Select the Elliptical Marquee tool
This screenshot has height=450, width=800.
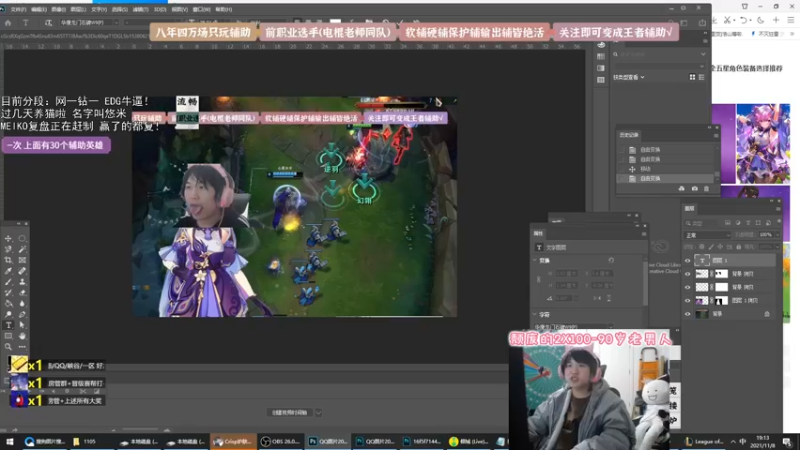point(22,238)
